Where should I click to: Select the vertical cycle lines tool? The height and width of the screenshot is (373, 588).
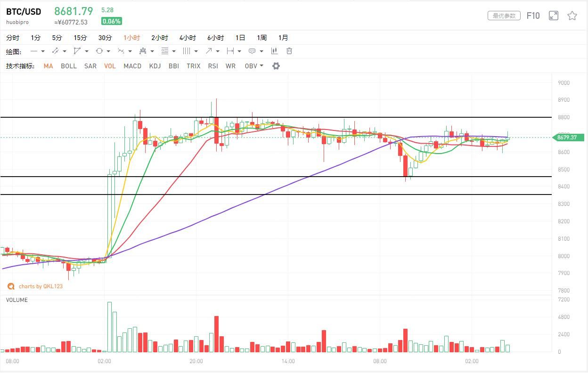187,51
